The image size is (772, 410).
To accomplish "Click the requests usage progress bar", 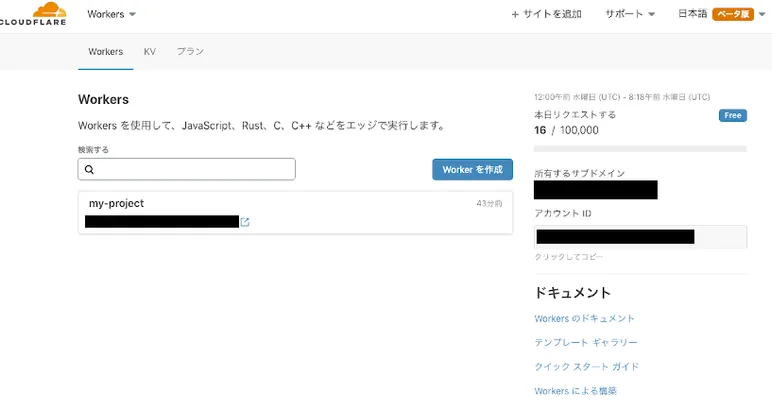I will click(640, 149).
